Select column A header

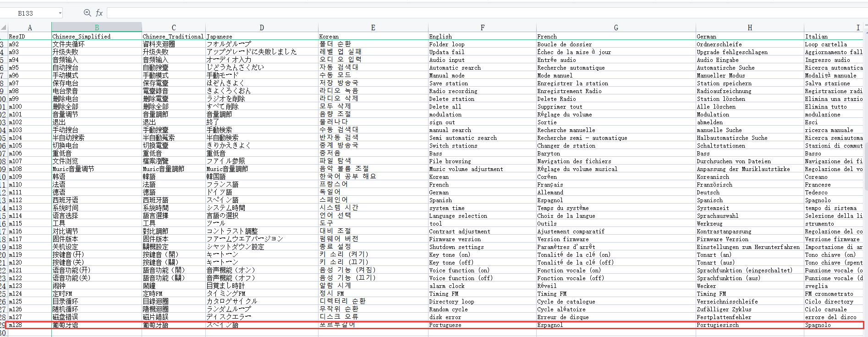pyautogui.click(x=30, y=28)
